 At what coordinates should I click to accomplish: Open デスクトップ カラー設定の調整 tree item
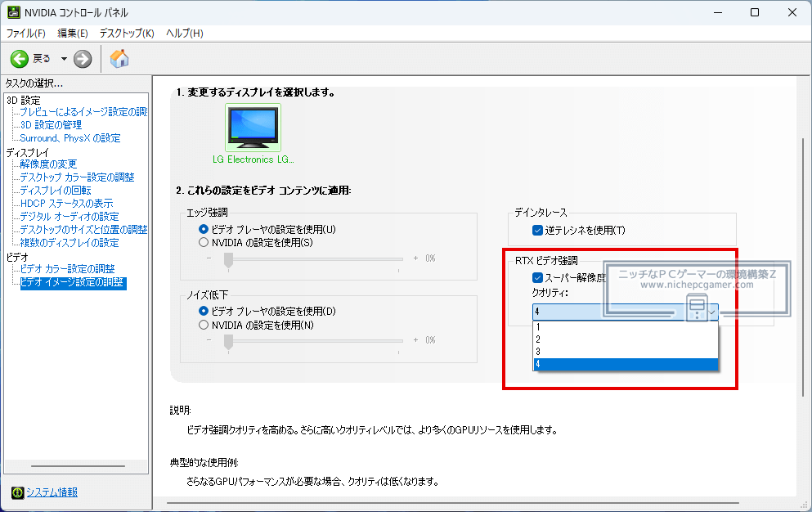[77, 177]
